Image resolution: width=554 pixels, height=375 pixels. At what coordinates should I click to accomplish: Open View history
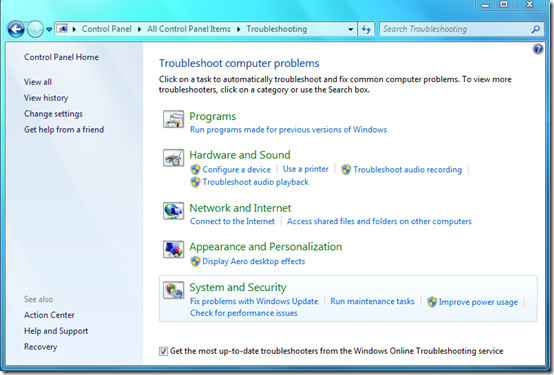tap(46, 98)
